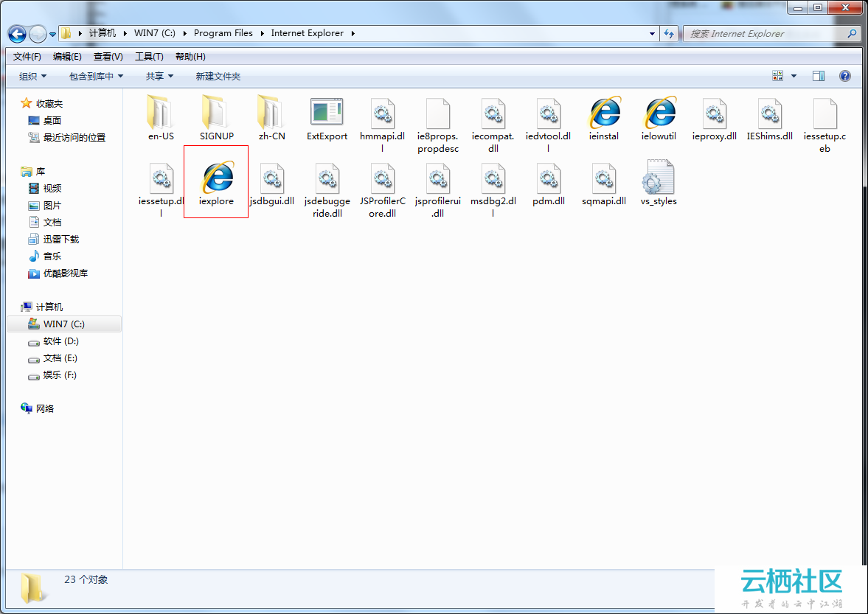Click the ielowutil icon

(x=659, y=114)
